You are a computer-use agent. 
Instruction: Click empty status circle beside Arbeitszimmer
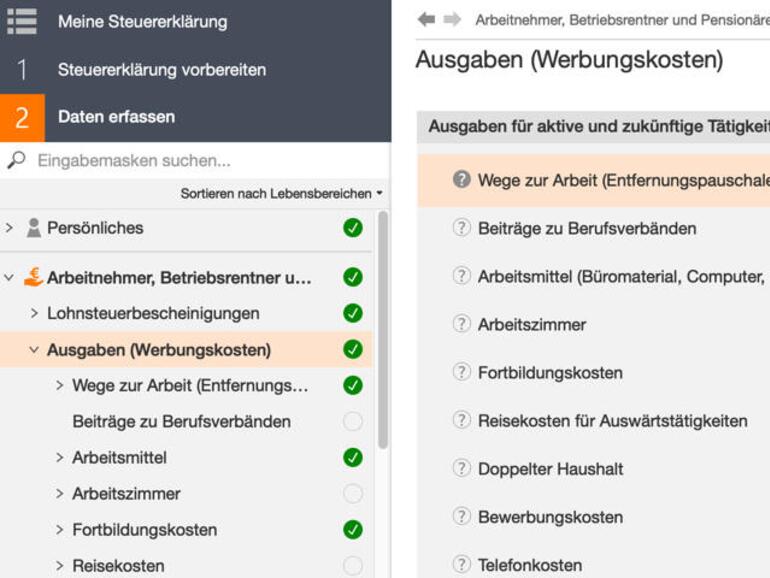352,494
